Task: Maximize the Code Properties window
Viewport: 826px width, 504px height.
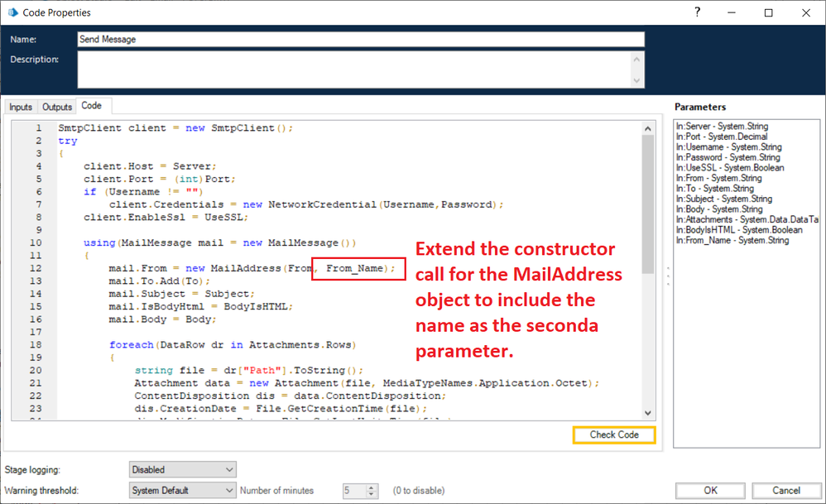Action: coord(769,12)
